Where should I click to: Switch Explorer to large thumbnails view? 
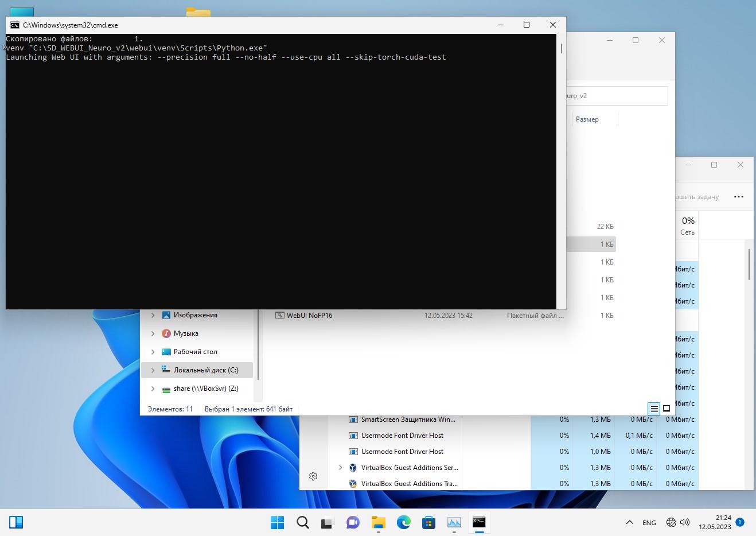[x=667, y=409]
